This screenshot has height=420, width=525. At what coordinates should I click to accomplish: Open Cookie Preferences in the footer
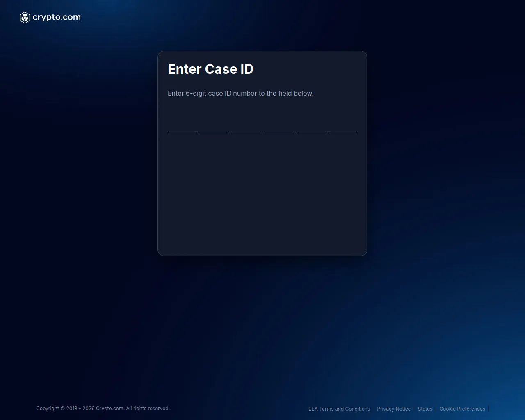462,409
